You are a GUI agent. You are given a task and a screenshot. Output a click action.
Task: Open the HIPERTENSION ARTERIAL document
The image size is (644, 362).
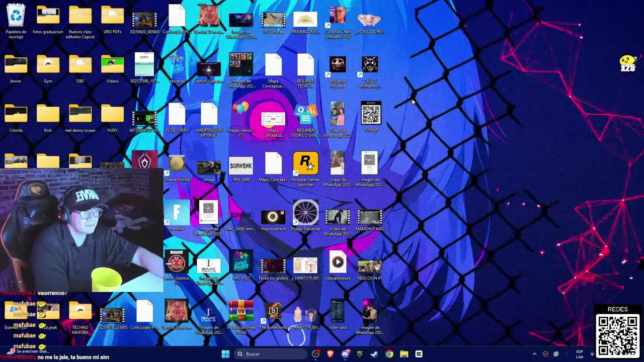point(209,120)
